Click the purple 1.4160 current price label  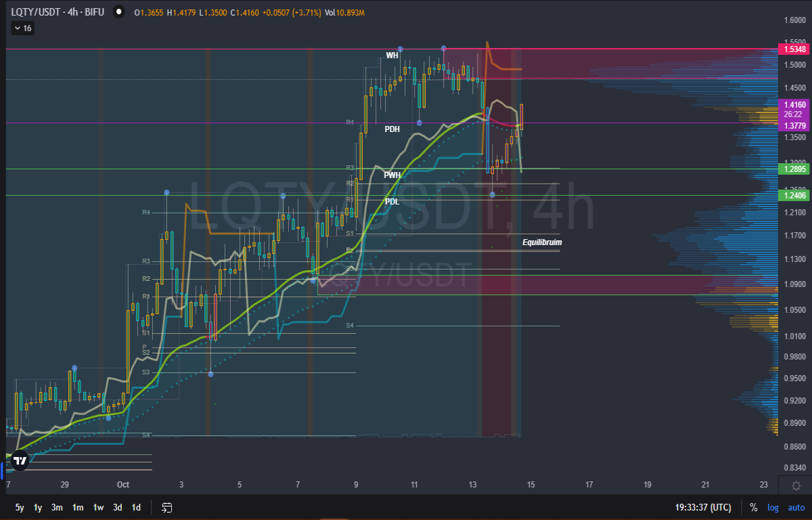click(x=794, y=105)
